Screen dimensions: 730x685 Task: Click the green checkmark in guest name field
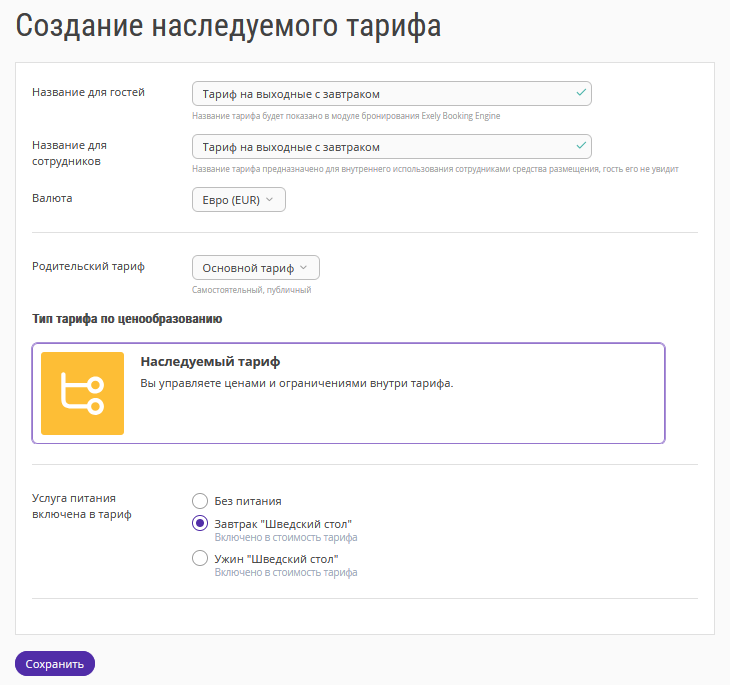580,93
